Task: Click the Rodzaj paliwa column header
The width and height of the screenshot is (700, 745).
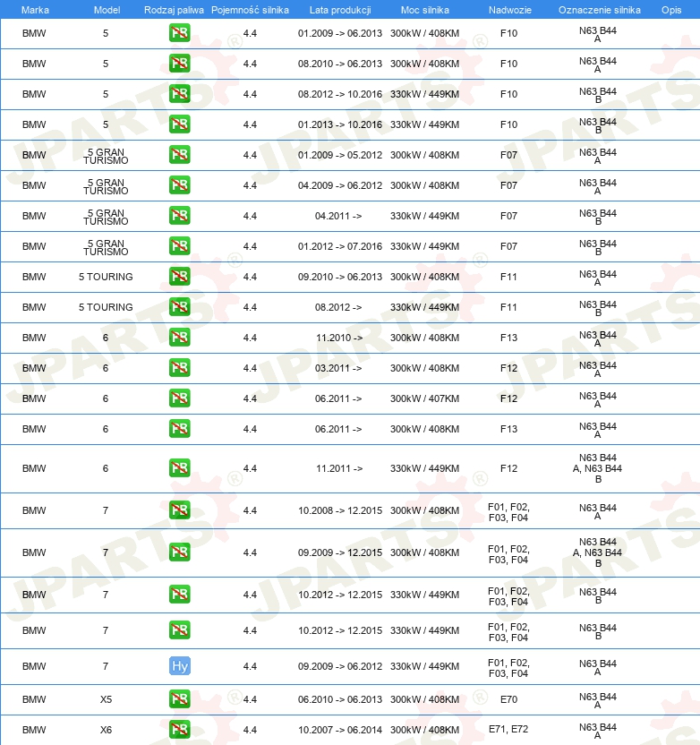Action: coord(174,10)
